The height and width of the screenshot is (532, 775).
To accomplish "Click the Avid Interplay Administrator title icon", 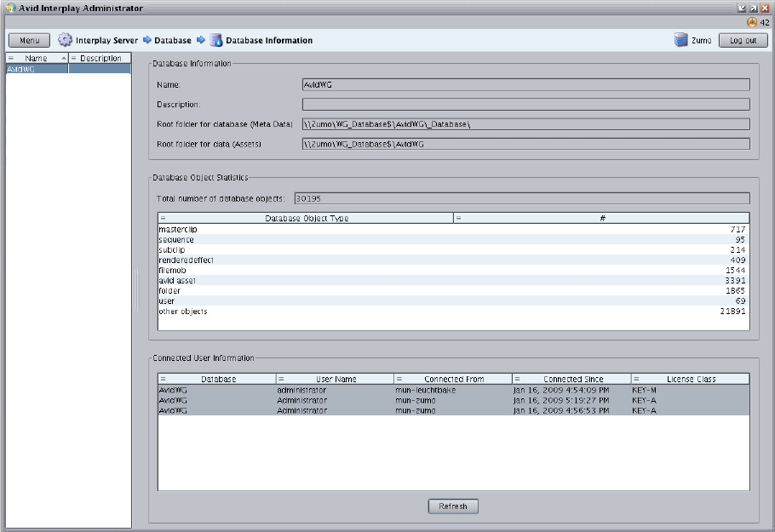I will point(10,8).
